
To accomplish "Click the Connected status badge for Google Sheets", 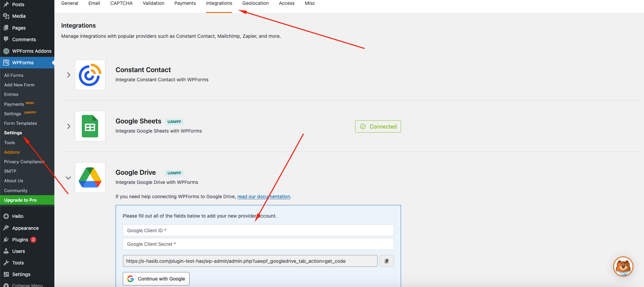I will coord(378,126).
